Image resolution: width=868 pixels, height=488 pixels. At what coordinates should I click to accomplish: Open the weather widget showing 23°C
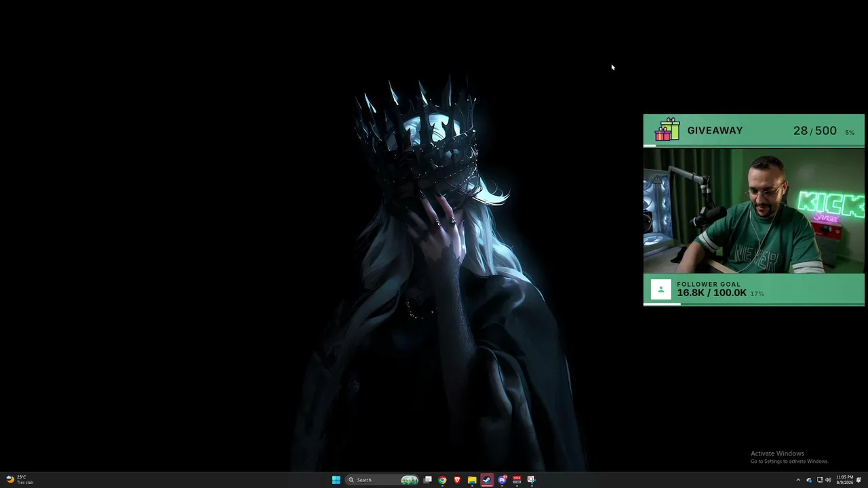(x=19, y=480)
